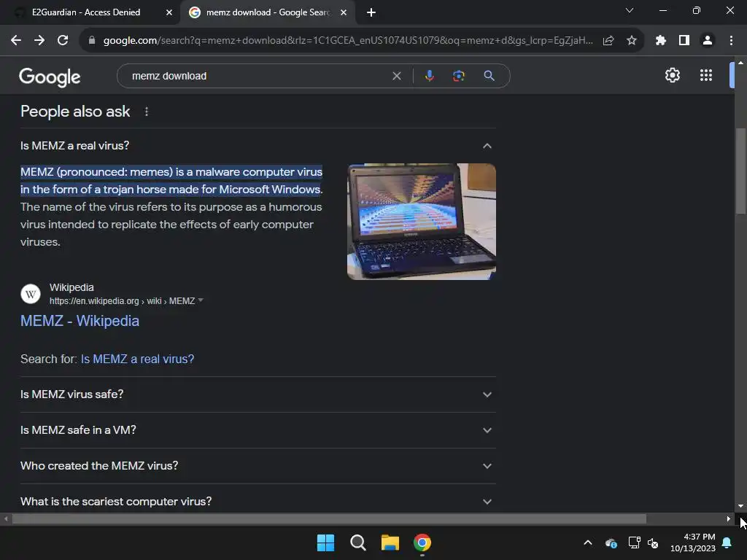Click the Wikipedia favicon circle
The image size is (747, 560).
[x=31, y=294]
